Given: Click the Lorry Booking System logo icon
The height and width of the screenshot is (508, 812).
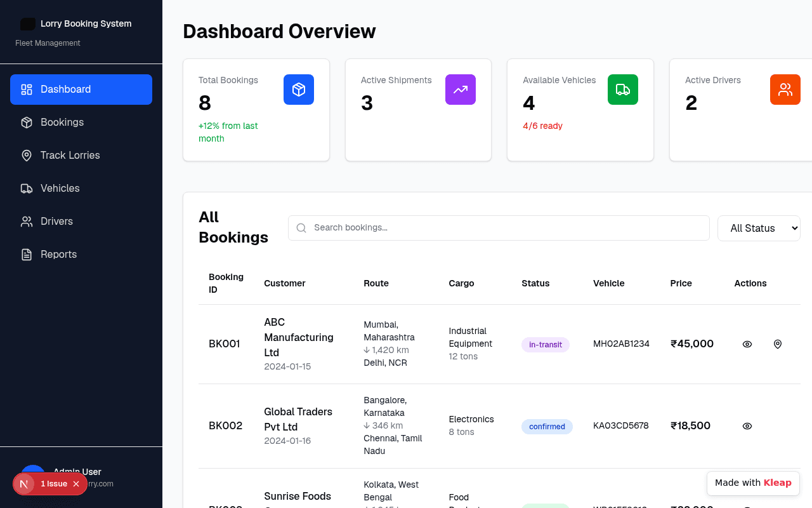Looking at the screenshot, I should (28, 24).
